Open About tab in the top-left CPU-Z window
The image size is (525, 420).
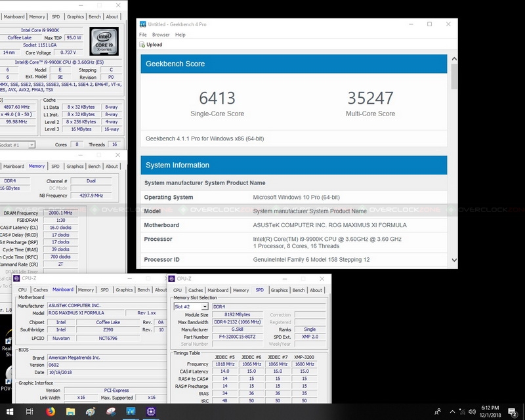(112, 16)
